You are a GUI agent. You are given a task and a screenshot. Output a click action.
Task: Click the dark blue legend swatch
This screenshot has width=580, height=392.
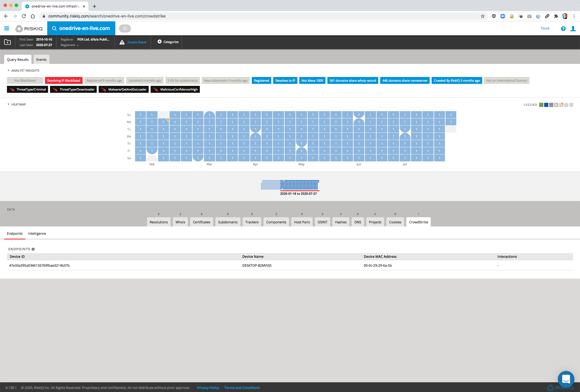point(546,105)
